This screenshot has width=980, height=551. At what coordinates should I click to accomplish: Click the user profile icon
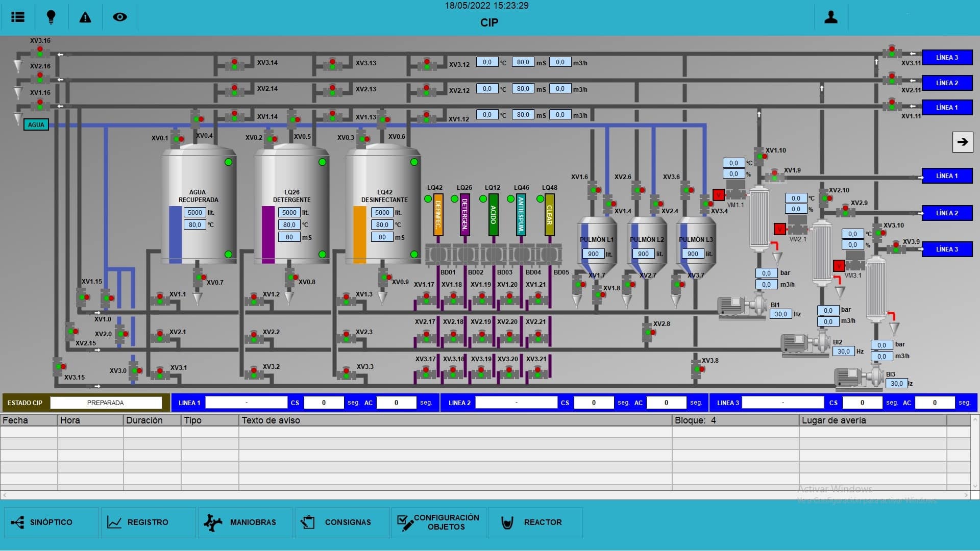[x=831, y=17]
